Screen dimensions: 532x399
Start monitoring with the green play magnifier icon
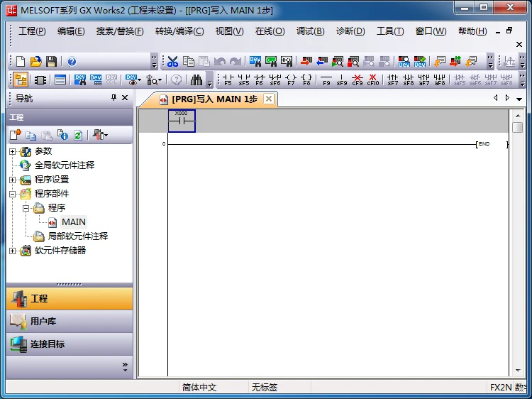click(x=337, y=62)
